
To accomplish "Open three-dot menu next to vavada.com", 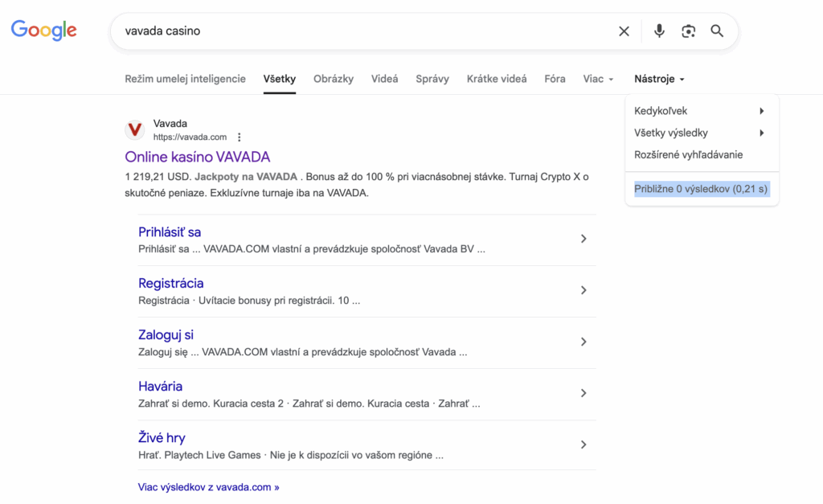I will (239, 137).
